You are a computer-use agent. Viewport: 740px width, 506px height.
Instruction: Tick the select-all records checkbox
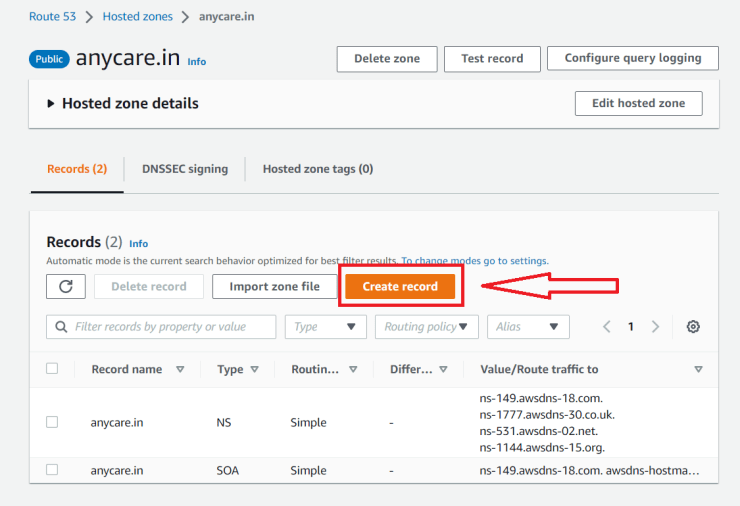pyautogui.click(x=52, y=368)
